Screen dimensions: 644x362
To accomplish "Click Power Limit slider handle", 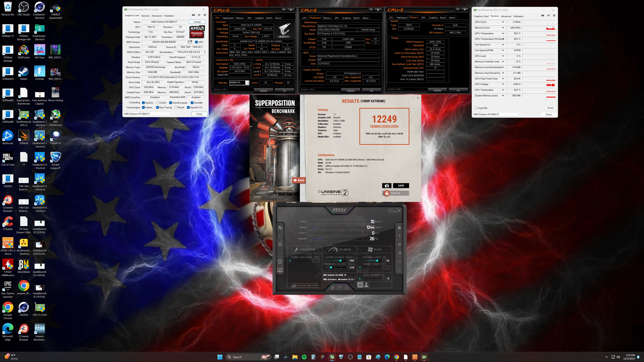I will pos(377,261).
